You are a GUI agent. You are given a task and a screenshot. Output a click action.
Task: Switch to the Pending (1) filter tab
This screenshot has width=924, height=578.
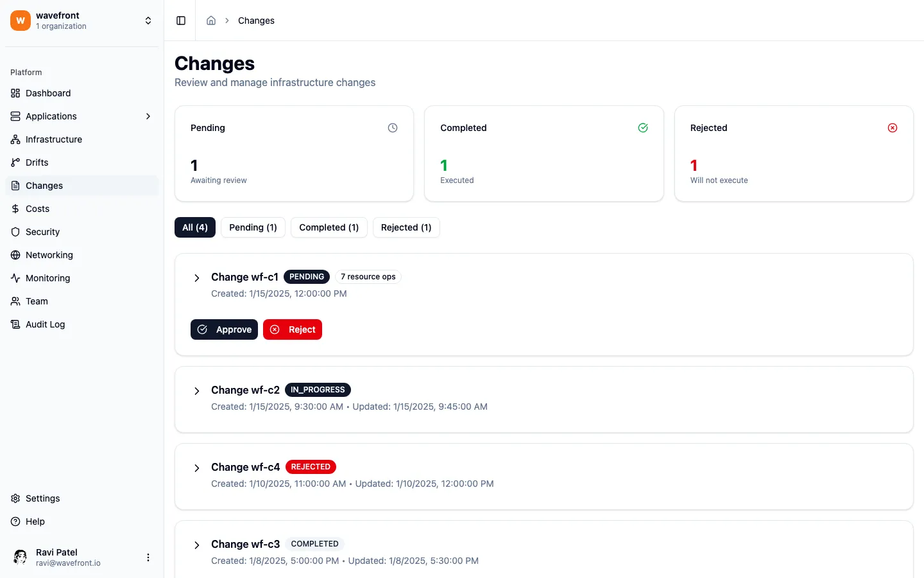[253, 227]
